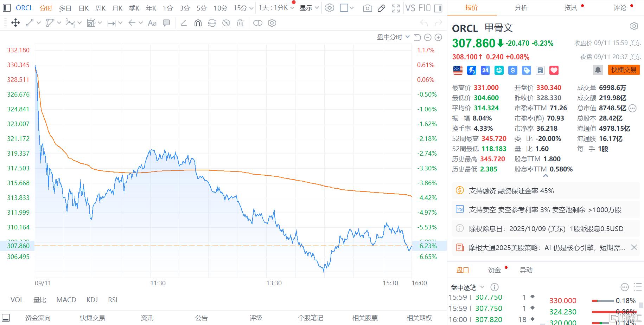Screen dimensions: 644x325
Task: Click info icon beside 盘中逐笔
Action: coord(494,287)
